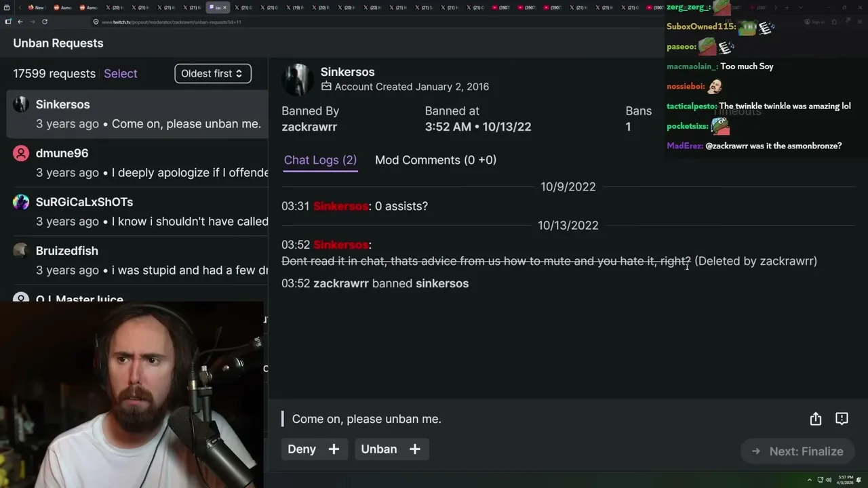Click MadErez username in stream chat overlay
The height and width of the screenshot is (488, 868).
(685, 146)
